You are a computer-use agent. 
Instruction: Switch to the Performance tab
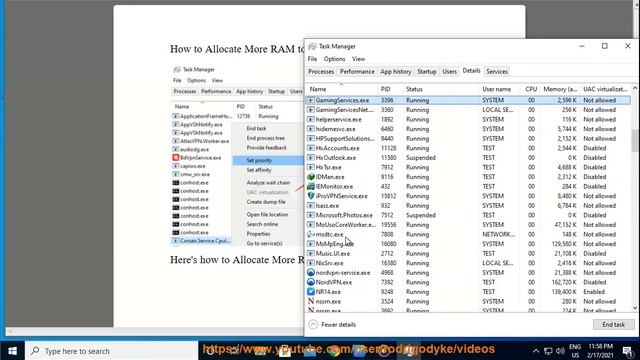(357, 71)
